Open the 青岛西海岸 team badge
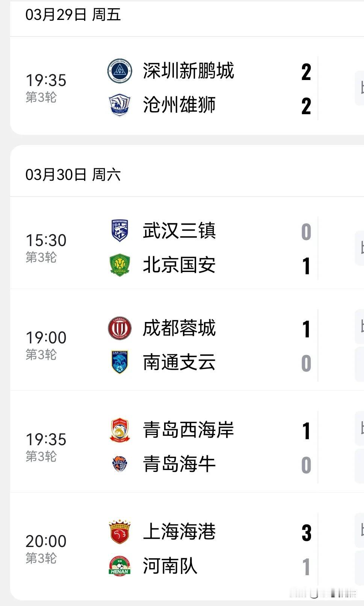This screenshot has height=606, width=364. tap(120, 430)
